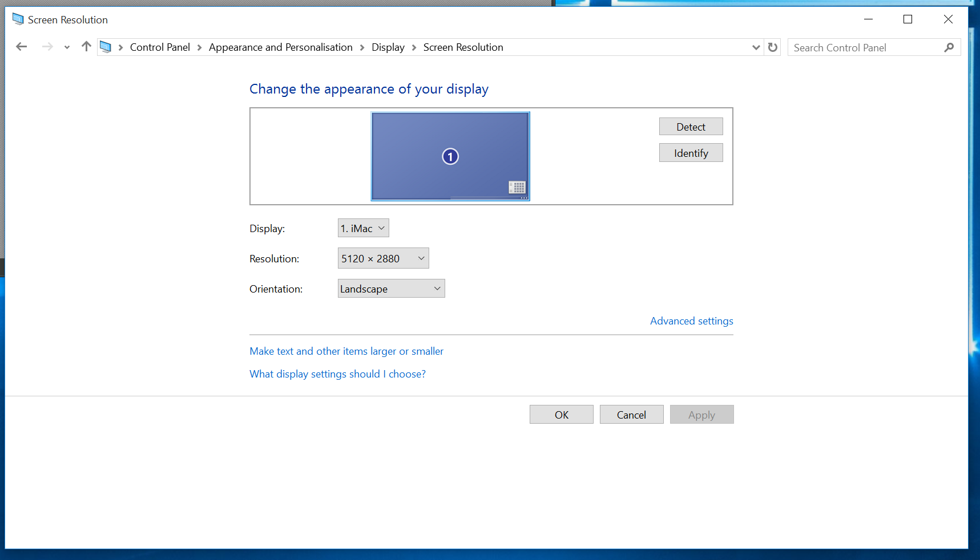
Task: Click the forward navigation arrow
Action: [47, 47]
